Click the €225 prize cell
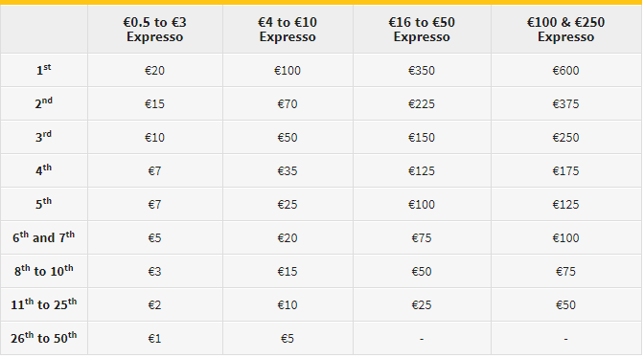The width and height of the screenshot is (644, 358). (422, 104)
